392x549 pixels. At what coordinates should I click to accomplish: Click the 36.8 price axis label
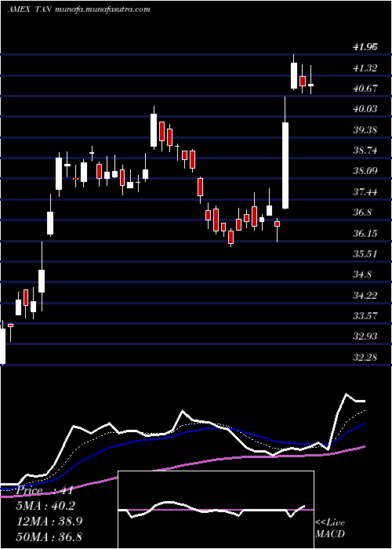click(x=362, y=213)
